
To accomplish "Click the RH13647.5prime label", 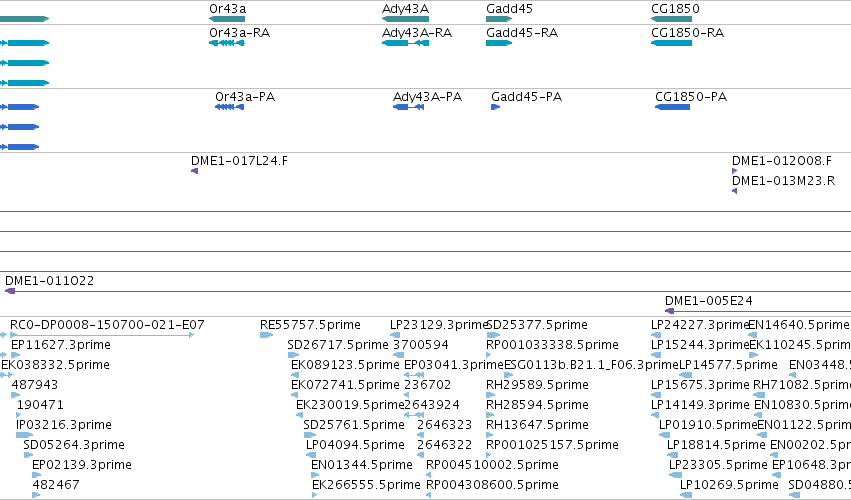I will click(537, 425).
